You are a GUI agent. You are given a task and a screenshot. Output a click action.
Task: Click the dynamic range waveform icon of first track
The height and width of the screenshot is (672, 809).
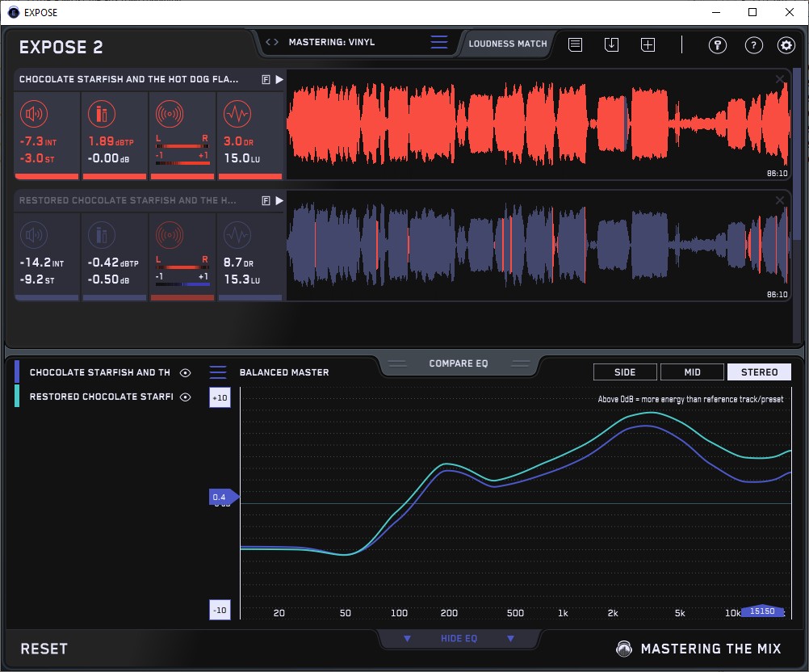click(x=237, y=114)
